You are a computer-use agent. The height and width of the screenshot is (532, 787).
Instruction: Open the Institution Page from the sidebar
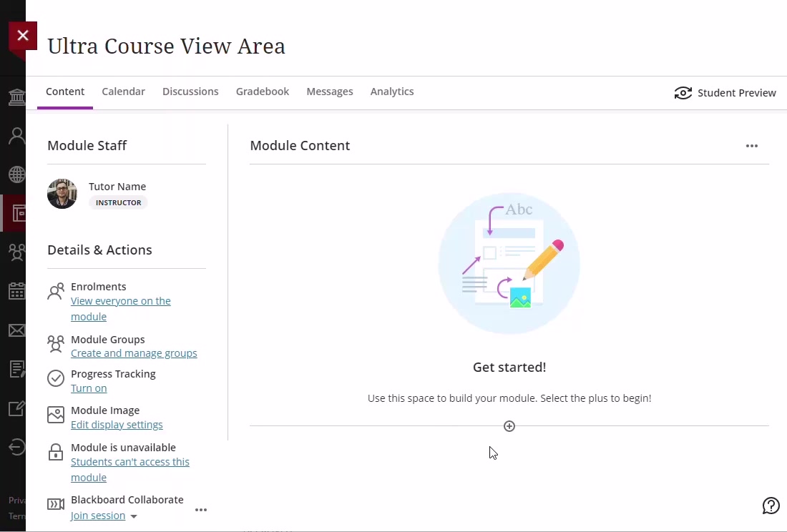pos(16,97)
